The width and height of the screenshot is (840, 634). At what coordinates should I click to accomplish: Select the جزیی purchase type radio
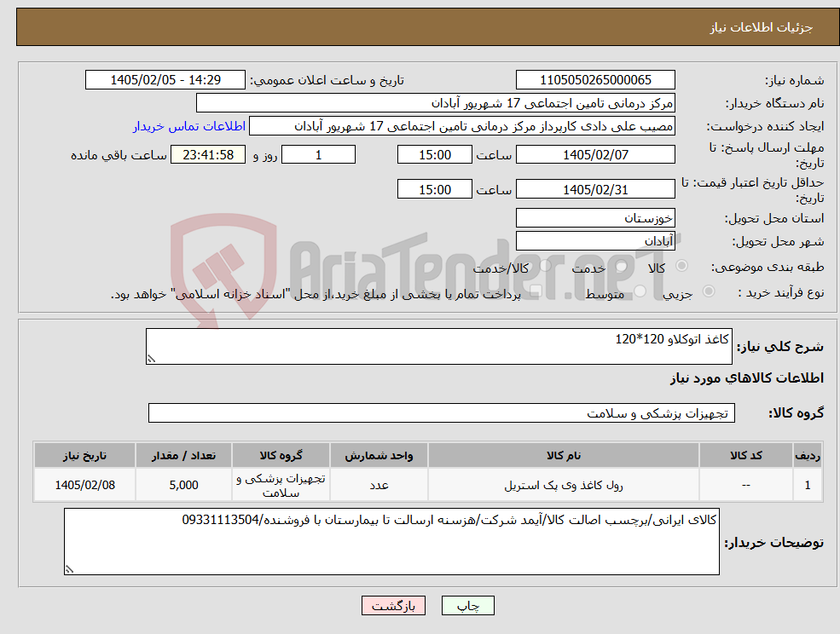pyautogui.click(x=708, y=291)
